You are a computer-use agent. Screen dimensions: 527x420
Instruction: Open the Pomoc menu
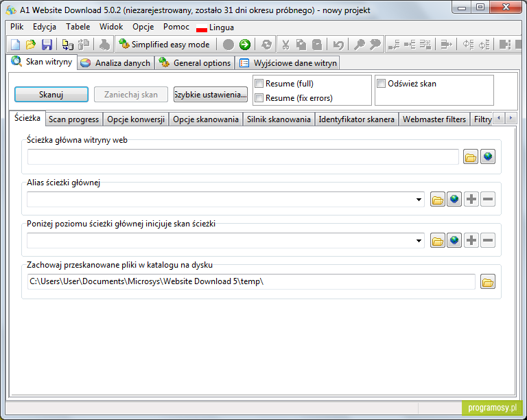[176, 27]
